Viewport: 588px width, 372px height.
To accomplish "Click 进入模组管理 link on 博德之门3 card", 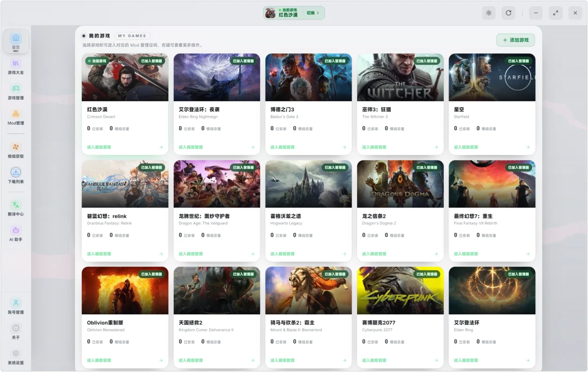I will point(283,147).
